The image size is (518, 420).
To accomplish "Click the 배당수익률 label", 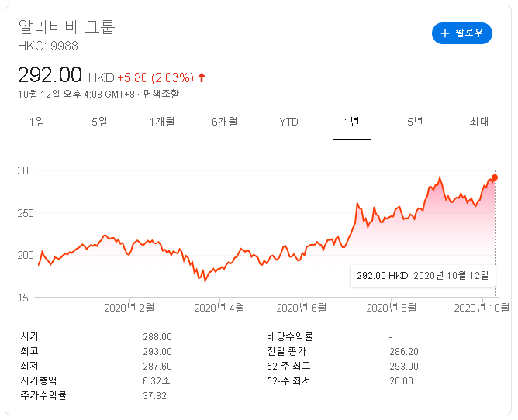I will click(x=290, y=336).
